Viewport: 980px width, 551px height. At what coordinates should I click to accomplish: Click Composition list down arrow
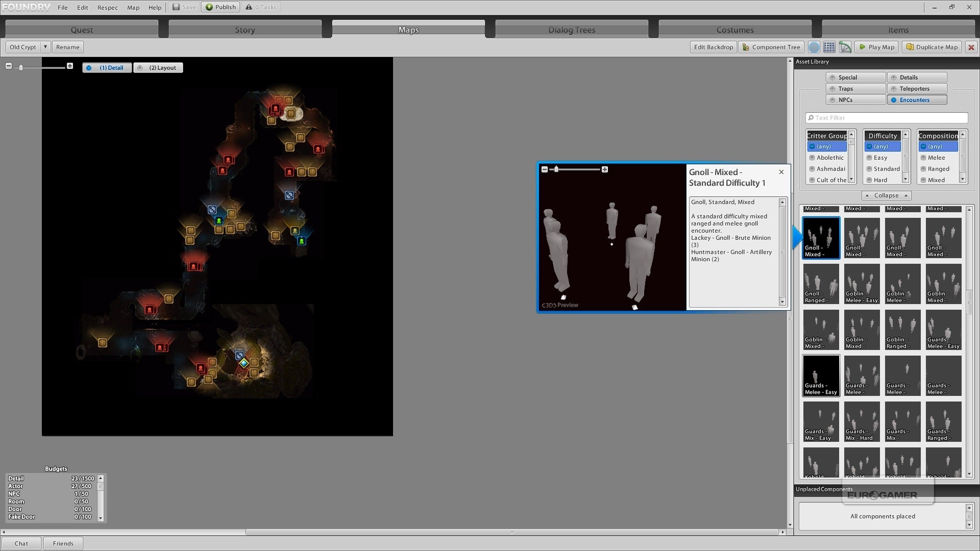[x=963, y=179]
